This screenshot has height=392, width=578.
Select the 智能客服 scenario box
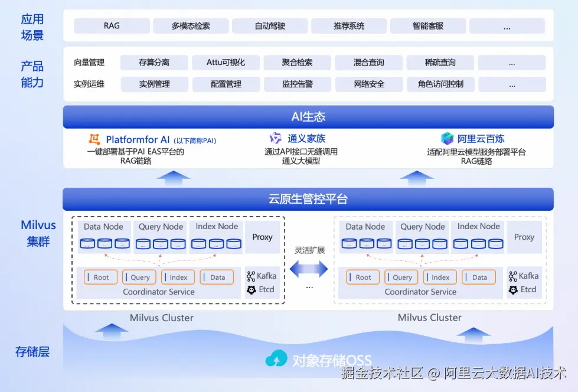[x=428, y=26]
